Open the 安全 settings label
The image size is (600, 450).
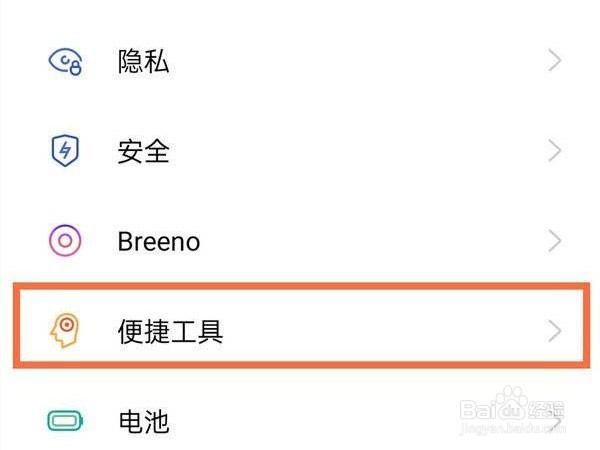point(143,152)
